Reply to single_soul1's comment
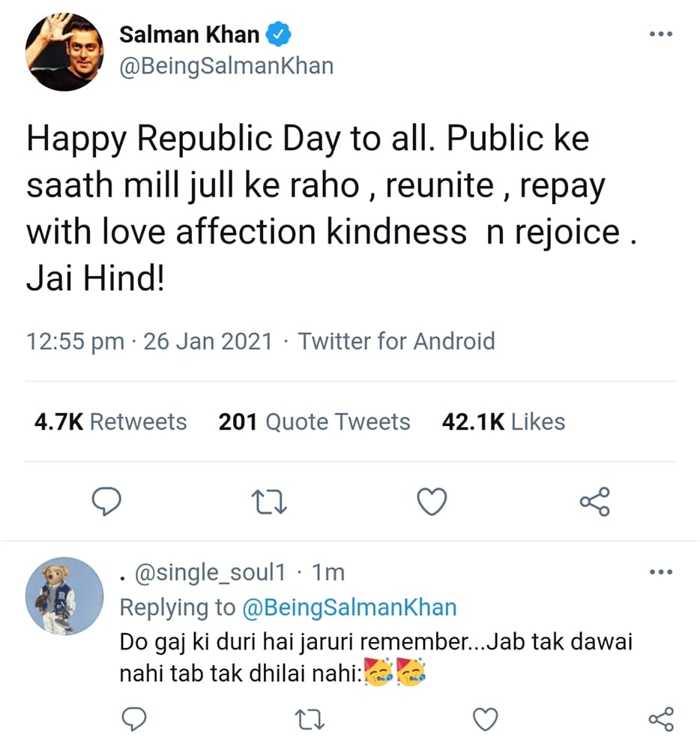700x738 pixels. point(133,720)
